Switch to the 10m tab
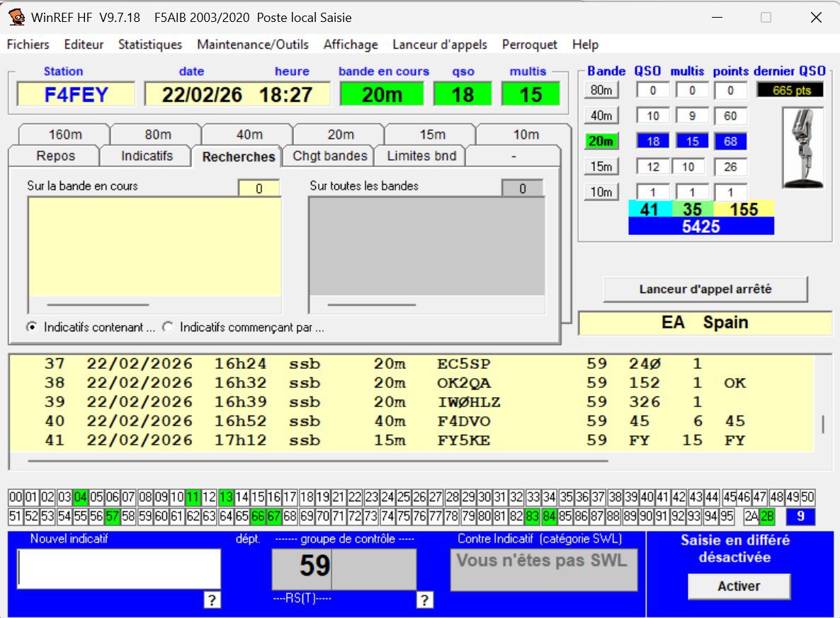 pyautogui.click(x=526, y=135)
